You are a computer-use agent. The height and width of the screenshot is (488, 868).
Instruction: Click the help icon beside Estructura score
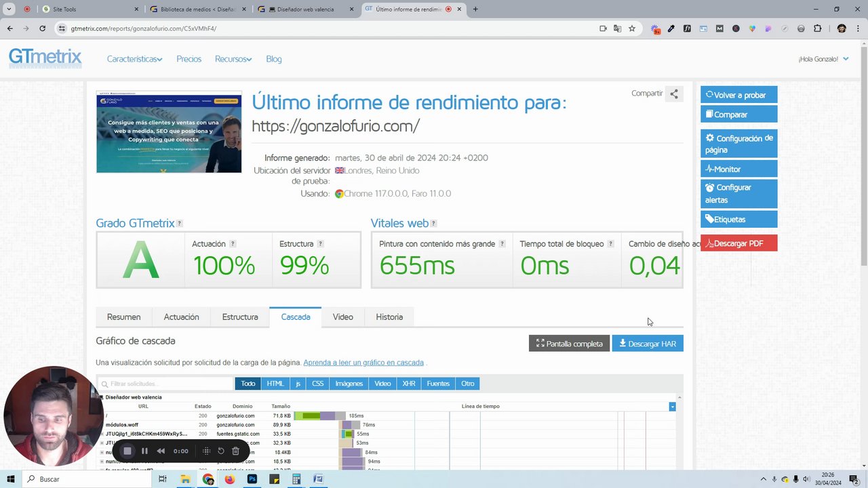320,244
